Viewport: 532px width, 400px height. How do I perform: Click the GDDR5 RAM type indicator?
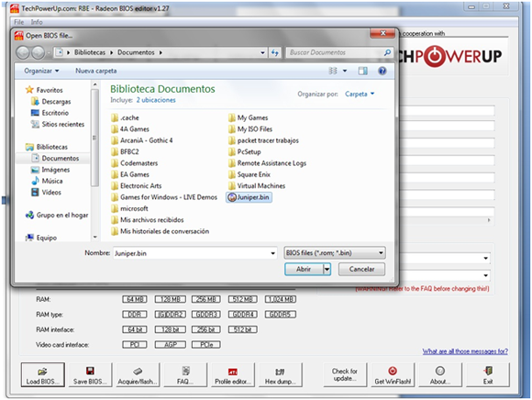(x=281, y=315)
